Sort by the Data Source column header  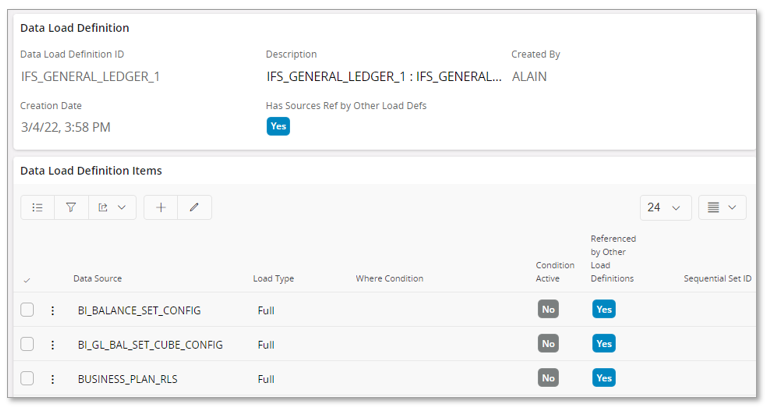[x=97, y=278]
